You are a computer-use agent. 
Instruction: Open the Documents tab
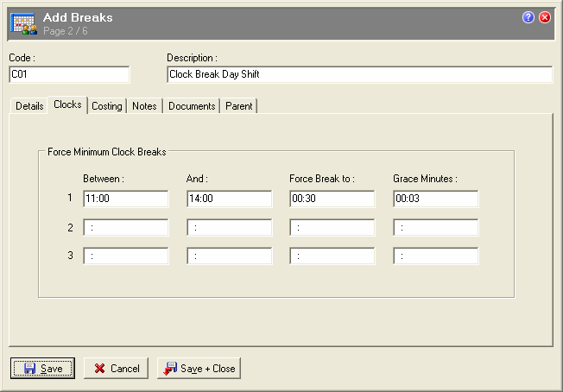coord(192,106)
